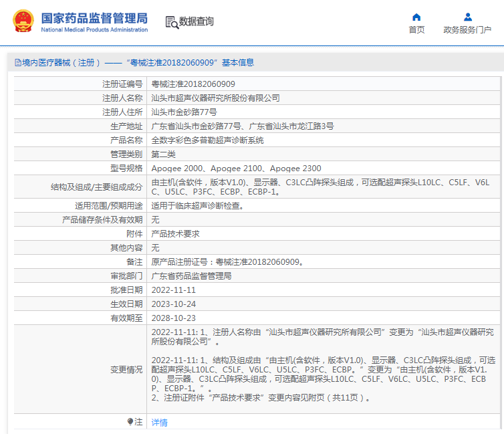Select expiry date 2028-10-23

pyautogui.click(x=174, y=318)
